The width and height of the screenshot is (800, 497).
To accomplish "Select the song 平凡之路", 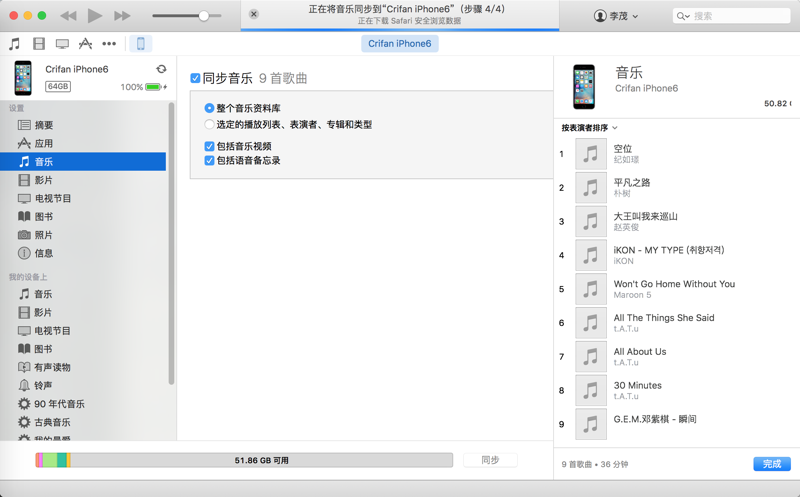I will pos(677,187).
